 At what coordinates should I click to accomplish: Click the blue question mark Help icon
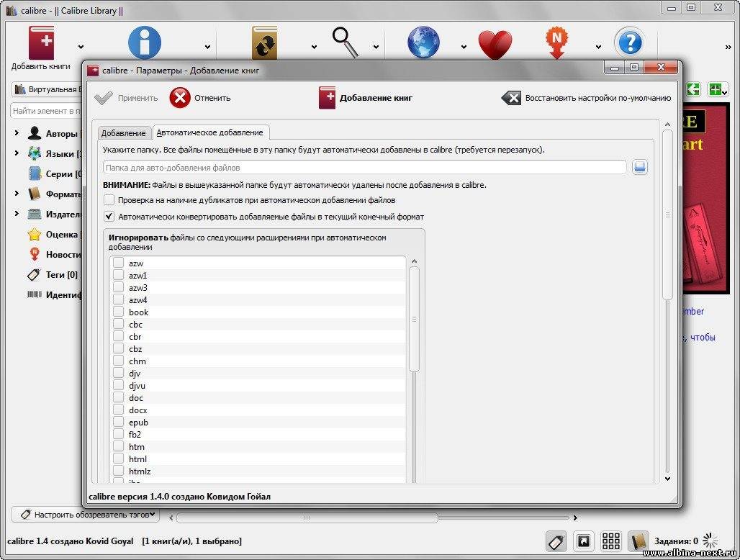click(630, 43)
